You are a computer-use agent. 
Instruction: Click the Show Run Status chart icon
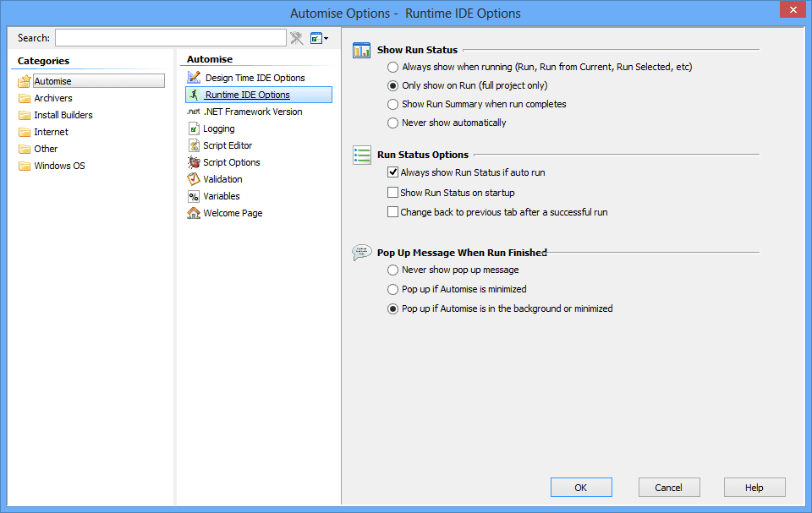coord(361,50)
